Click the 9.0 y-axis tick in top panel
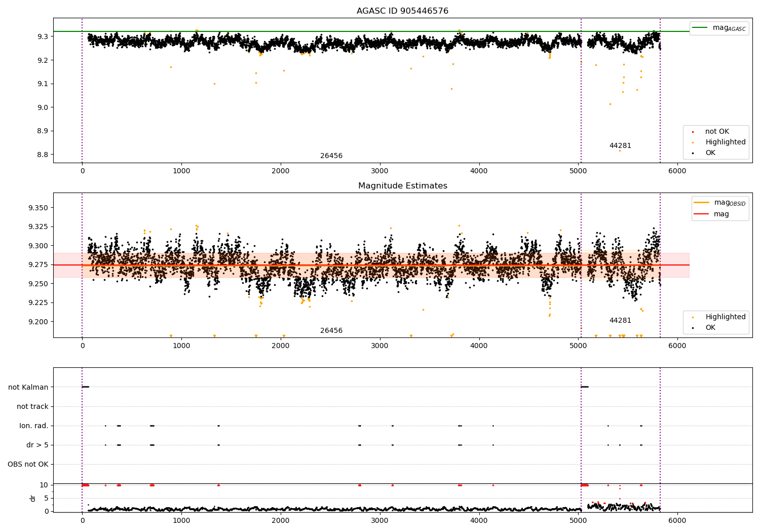This screenshot has height=532, width=760. click(x=43, y=107)
